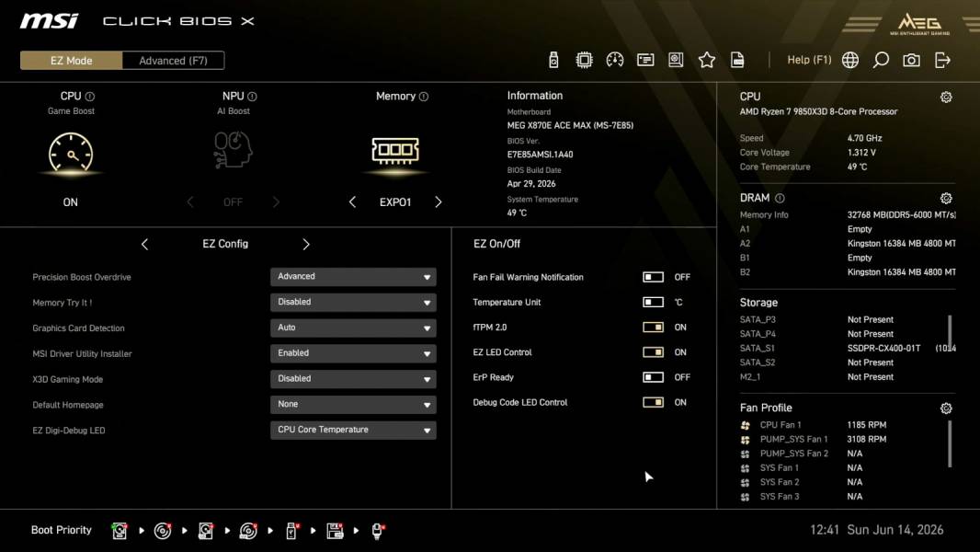Click the Fan Profile list scrollbar

[950, 443]
